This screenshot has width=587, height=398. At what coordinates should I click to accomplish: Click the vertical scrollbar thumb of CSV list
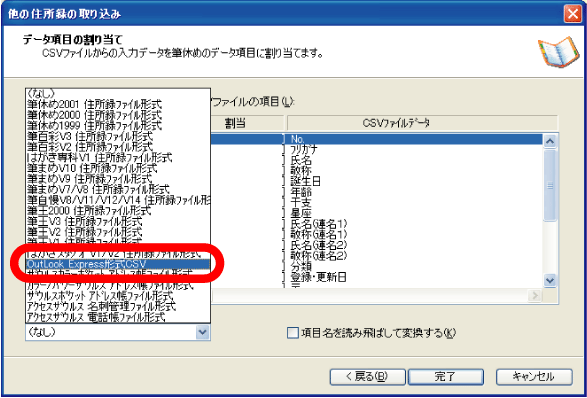coord(550,185)
